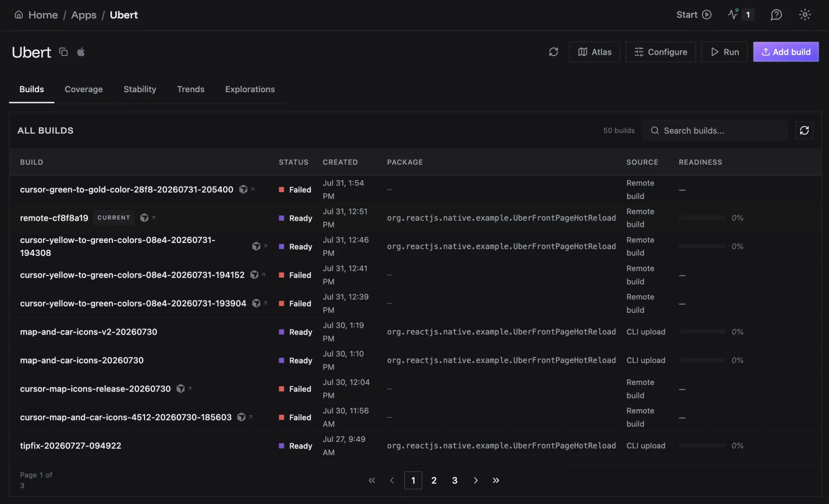Image resolution: width=829 pixels, height=504 pixels.
Task: Select page 1 in pagination
Action: 413,481
